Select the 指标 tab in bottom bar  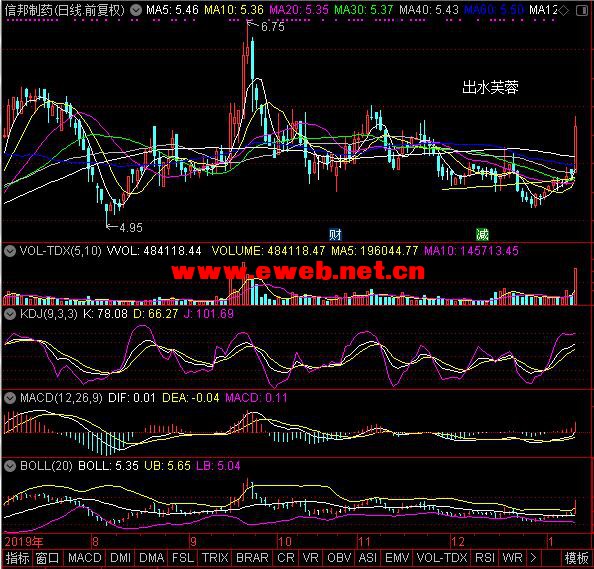click(17, 558)
